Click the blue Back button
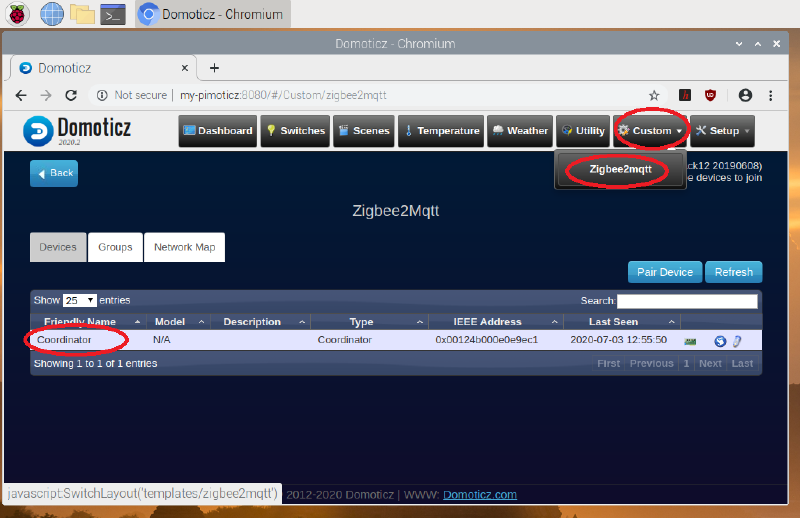 tap(54, 173)
